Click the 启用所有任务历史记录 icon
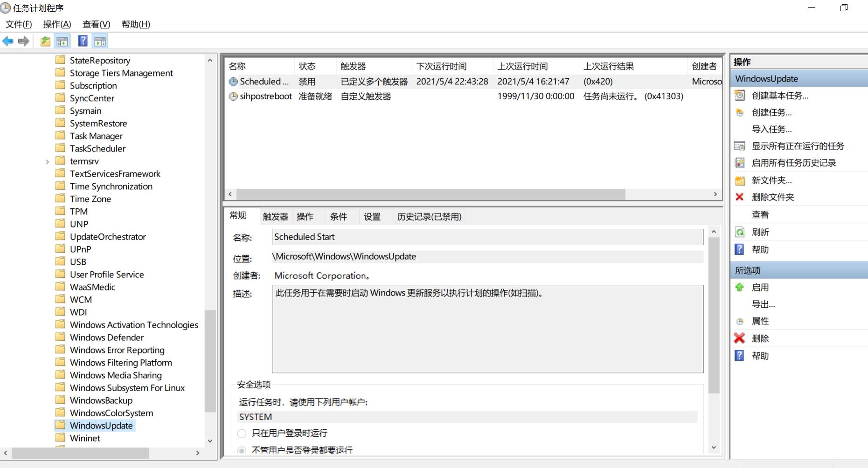The width and height of the screenshot is (868, 468). coord(739,163)
